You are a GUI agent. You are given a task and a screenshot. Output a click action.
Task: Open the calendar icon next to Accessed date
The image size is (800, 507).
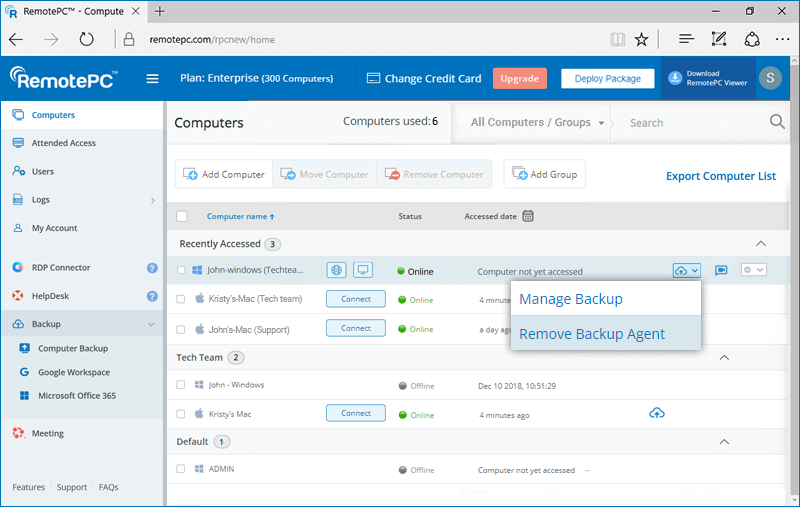click(x=528, y=216)
